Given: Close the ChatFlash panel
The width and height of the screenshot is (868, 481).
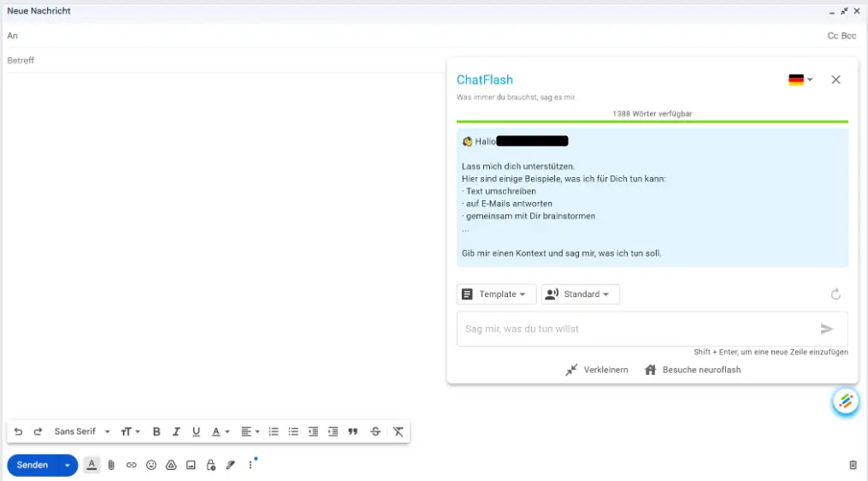Looking at the screenshot, I should click(836, 80).
